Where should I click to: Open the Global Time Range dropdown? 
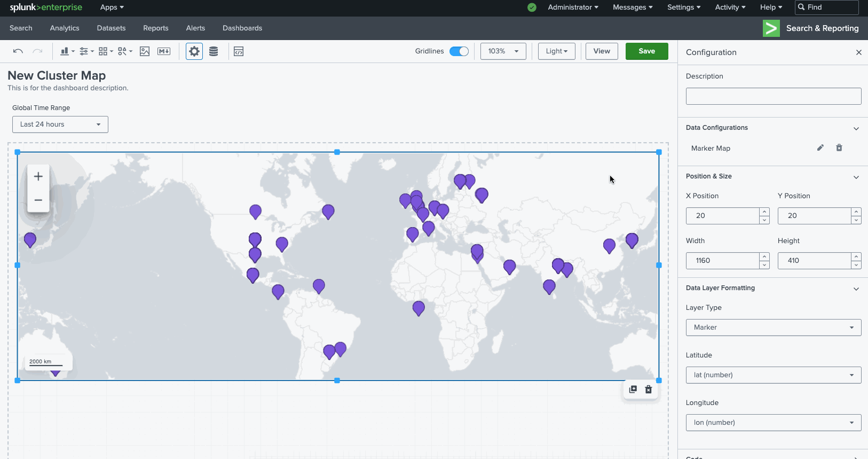point(60,125)
